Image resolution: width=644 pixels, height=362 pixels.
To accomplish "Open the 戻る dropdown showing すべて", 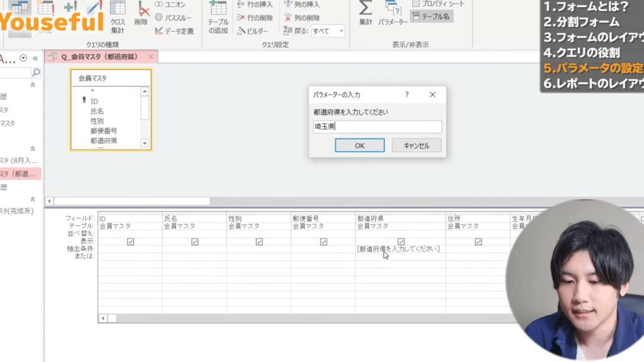I will (329, 31).
